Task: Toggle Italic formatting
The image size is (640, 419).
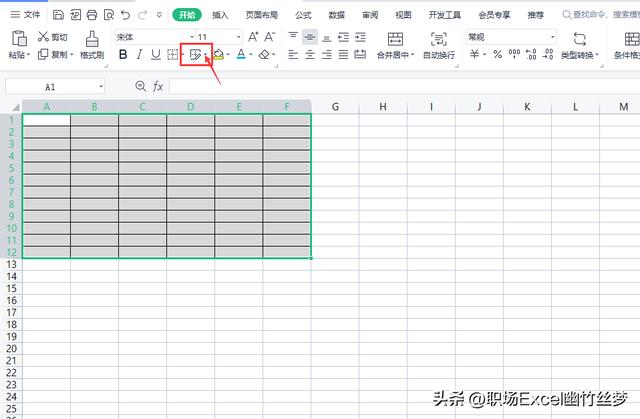Action: point(140,54)
